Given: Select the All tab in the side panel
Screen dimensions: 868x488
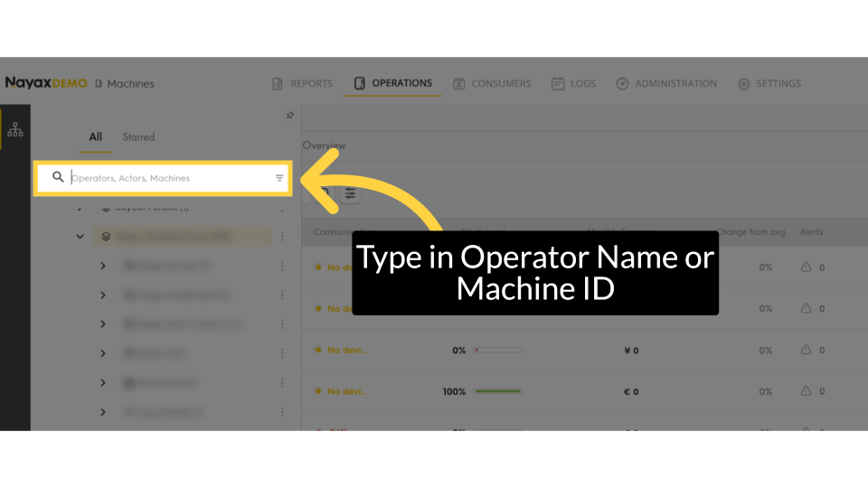Looking at the screenshot, I should click(95, 136).
